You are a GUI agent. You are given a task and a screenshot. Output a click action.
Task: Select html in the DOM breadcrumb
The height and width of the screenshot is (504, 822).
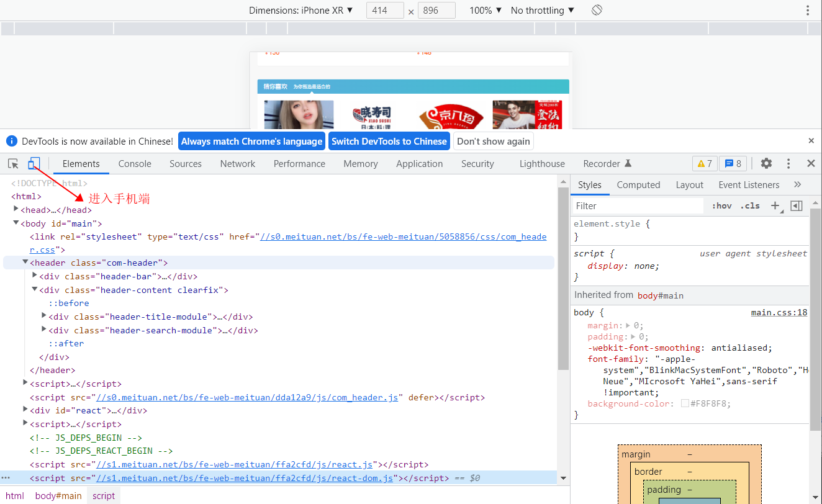click(x=15, y=495)
